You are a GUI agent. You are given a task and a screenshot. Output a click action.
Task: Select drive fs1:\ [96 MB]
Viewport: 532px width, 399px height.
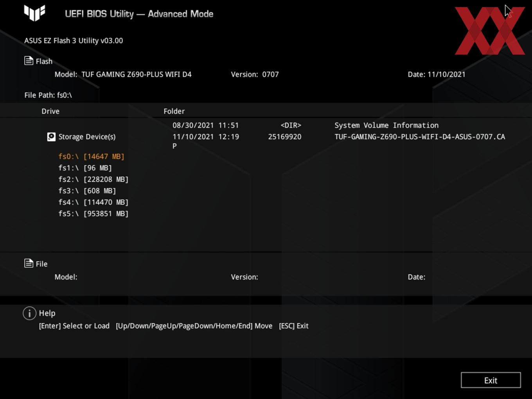pos(85,168)
